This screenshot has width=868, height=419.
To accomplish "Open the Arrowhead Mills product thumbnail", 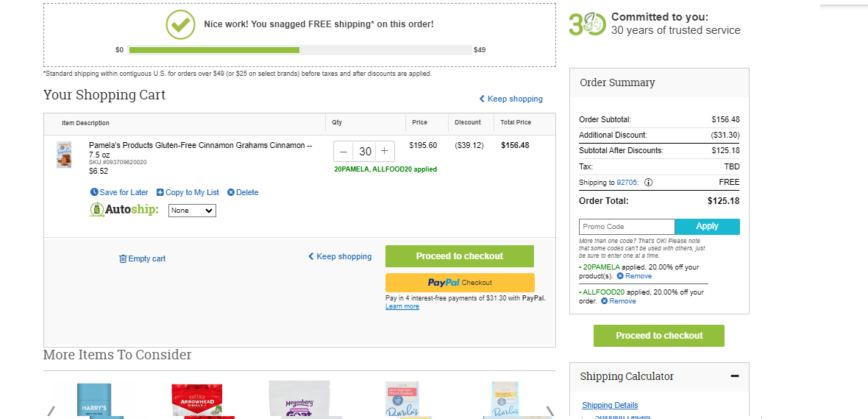I will pos(197,401).
